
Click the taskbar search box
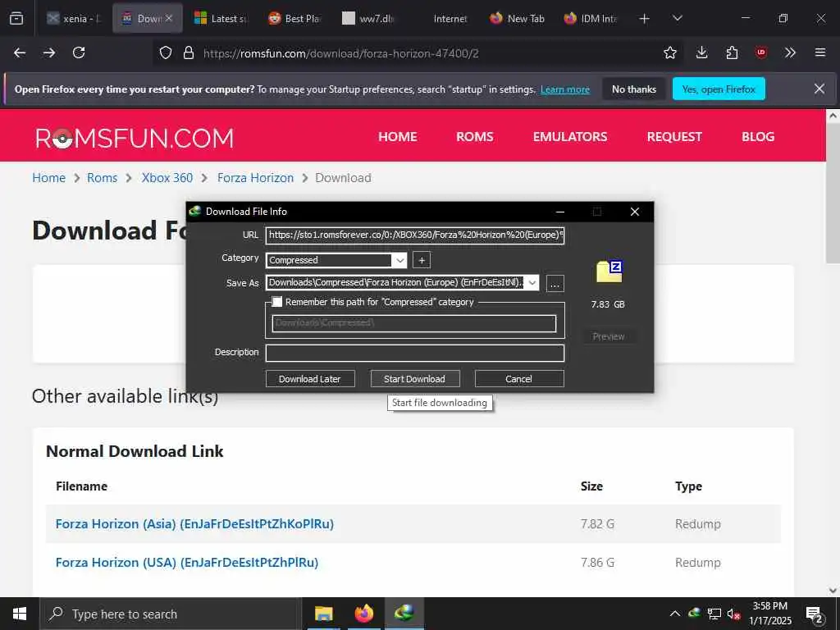[x=171, y=614]
